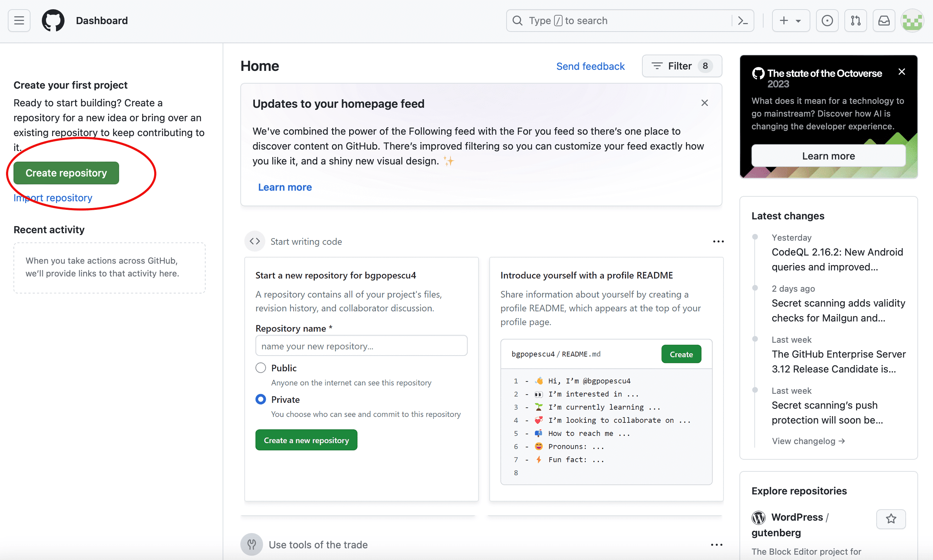Open the Filter menu for feed
This screenshot has width=933, height=560.
coord(682,66)
